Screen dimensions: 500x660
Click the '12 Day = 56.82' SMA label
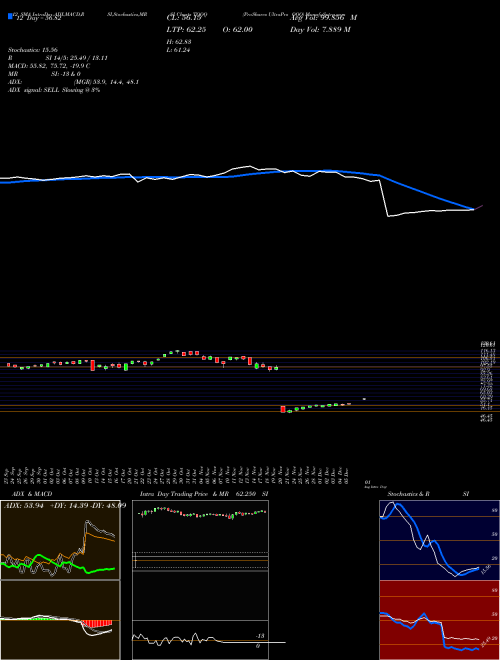pos(37,18)
